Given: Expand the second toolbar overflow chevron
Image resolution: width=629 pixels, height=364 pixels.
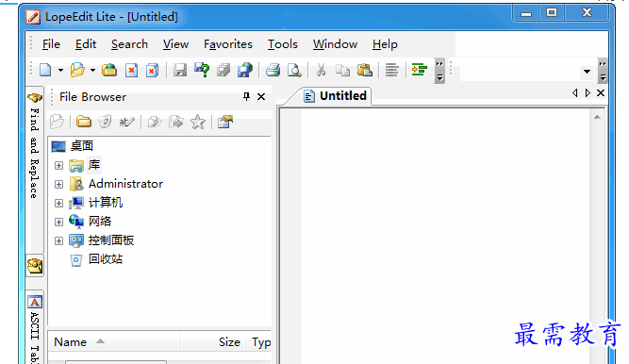Looking at the screenshot, I should pos(603,71).
